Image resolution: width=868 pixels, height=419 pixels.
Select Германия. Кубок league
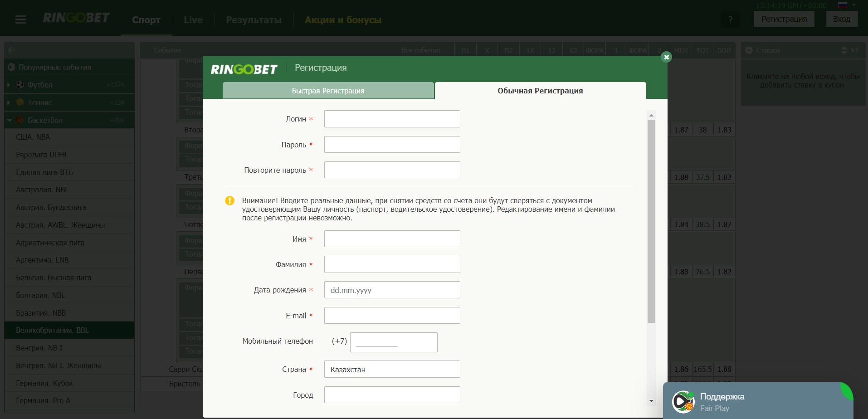coord(69,383)
